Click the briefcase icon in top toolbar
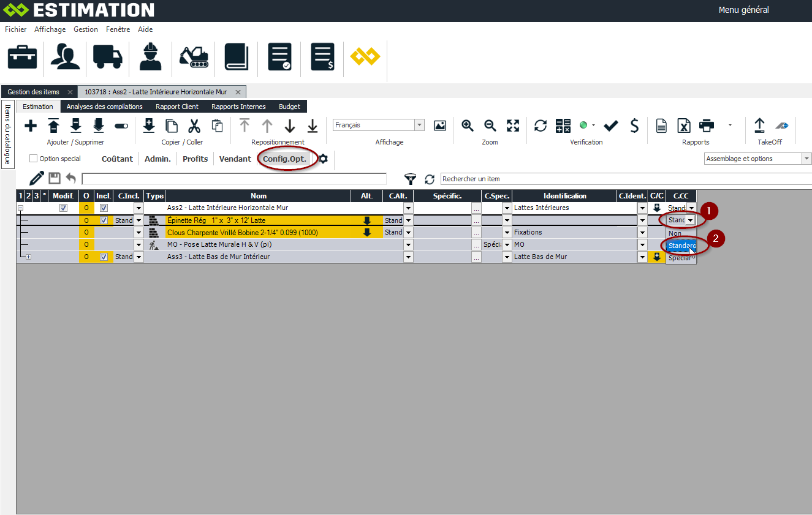 23,56
